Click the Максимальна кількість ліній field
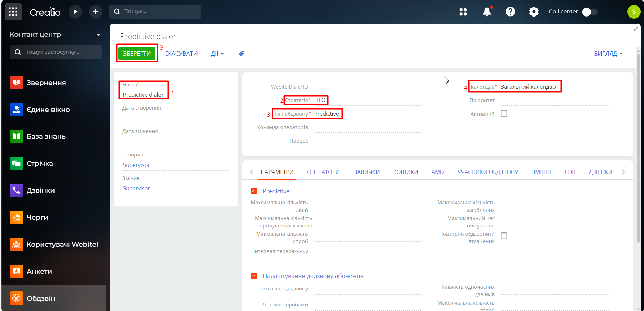644x311 pixels. click(367, 206)
